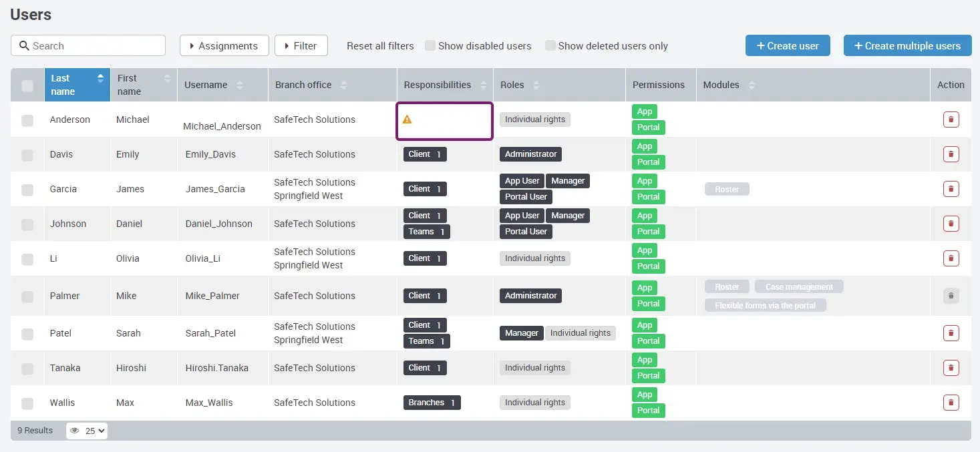Image resolution: width=980 pixels, height=452 pixels.
Task: Delete the user Hiroshi Tanaka
Action: [951, 367]
